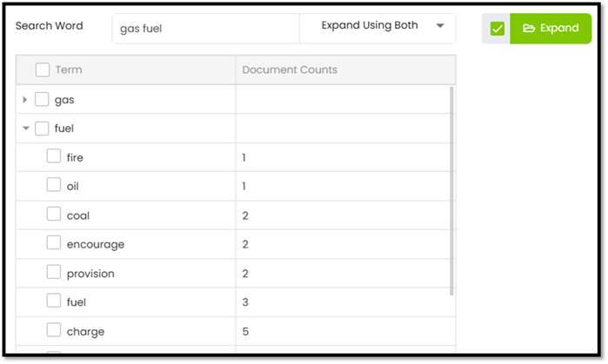Click the word coal in the list
608x364 pixels.
pos(78,215)
